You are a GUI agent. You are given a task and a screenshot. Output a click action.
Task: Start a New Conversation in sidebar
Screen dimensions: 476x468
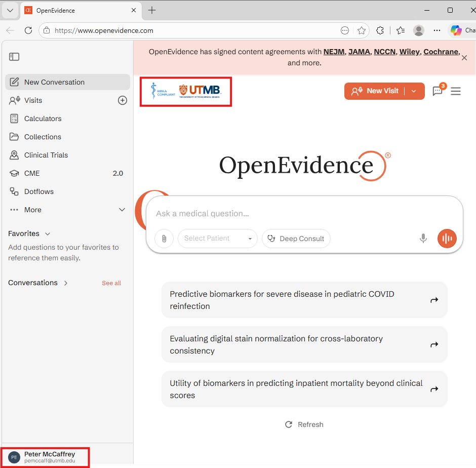point(67,82)
